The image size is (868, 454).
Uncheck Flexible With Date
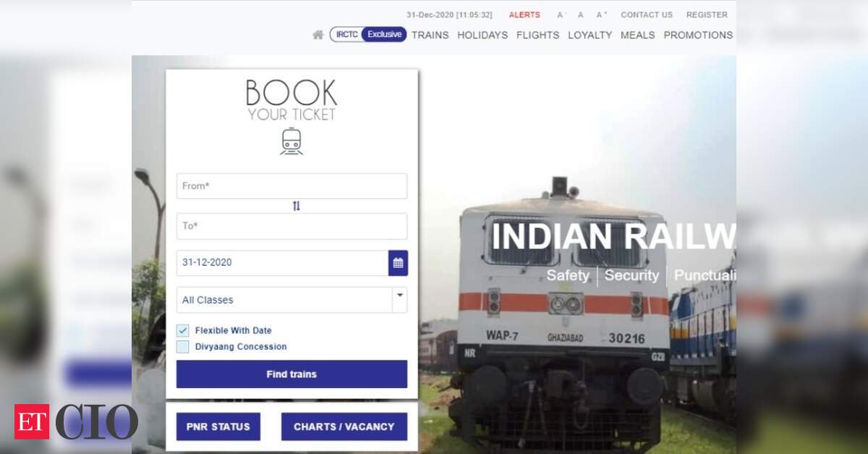[182, 330]
